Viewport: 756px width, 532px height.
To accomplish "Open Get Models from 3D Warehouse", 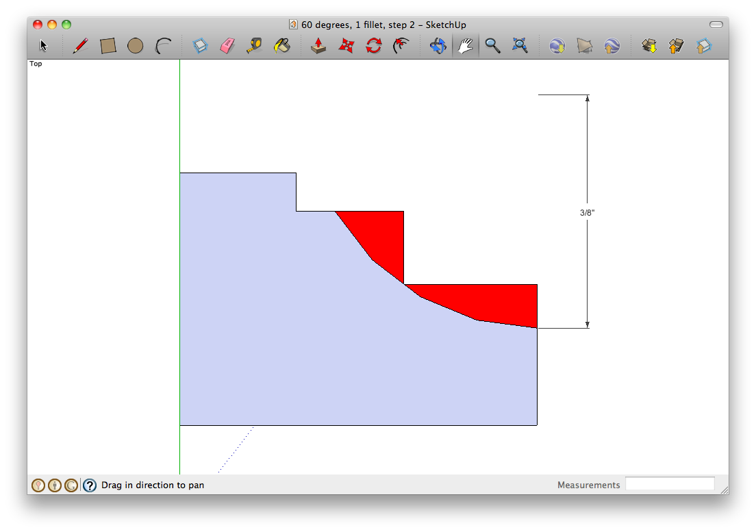I will coord(648,45).
